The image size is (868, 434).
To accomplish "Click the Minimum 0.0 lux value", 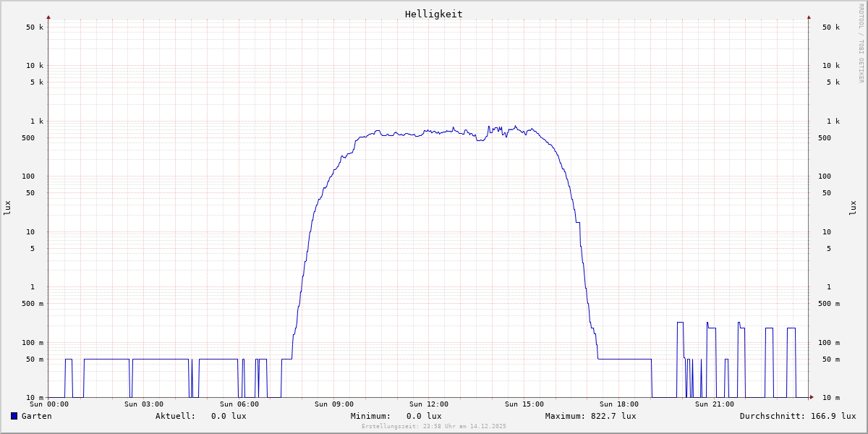I will pos(424,416).
